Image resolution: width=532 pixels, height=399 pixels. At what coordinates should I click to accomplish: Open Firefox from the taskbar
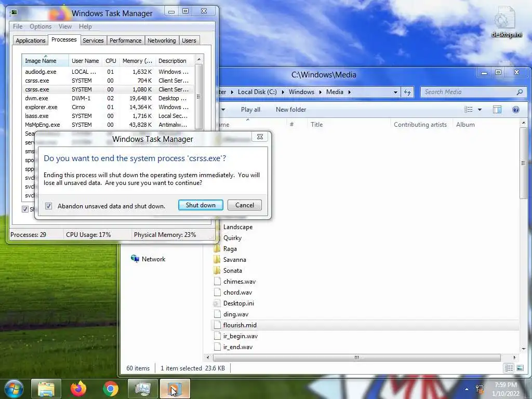tap(78, 389)
